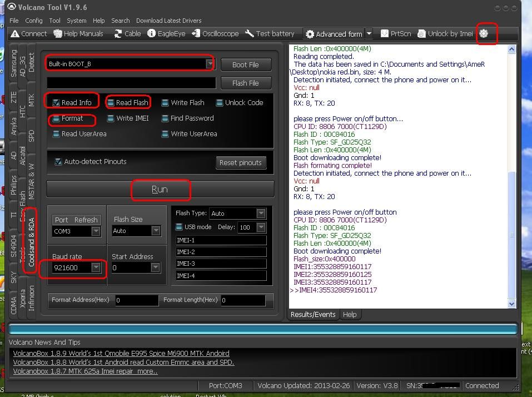
Task: Tick the Write IMEI checkbox
Action: click(x=111, y=118)
